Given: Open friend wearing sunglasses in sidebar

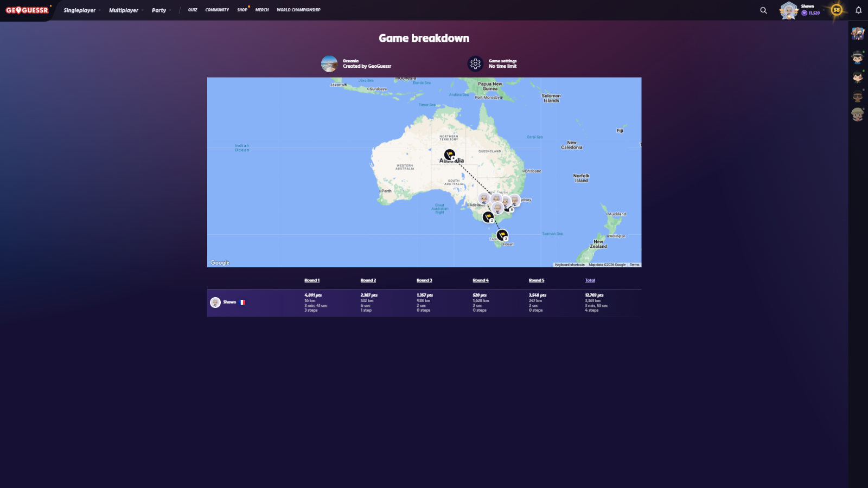Looking at the screenshot, I should click(x=857, y=97).
